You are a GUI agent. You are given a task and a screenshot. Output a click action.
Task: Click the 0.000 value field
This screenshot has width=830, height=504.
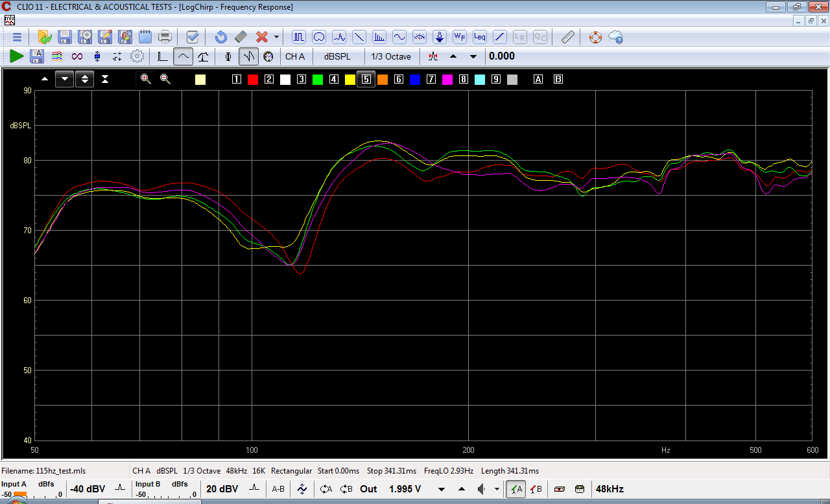502,56
